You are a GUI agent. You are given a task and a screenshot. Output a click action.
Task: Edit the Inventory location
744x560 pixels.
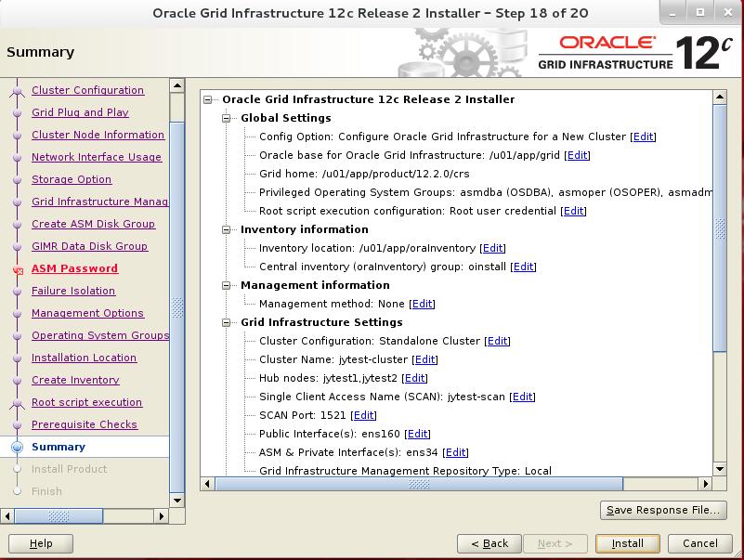coord(492,248)
